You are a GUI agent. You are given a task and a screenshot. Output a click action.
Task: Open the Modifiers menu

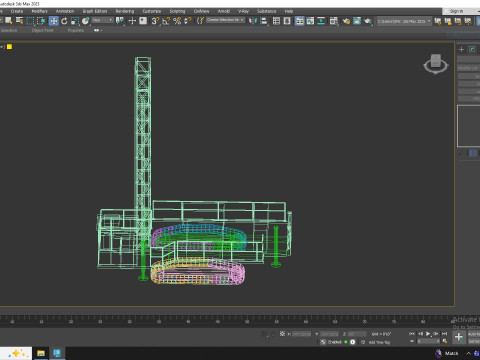39,11
